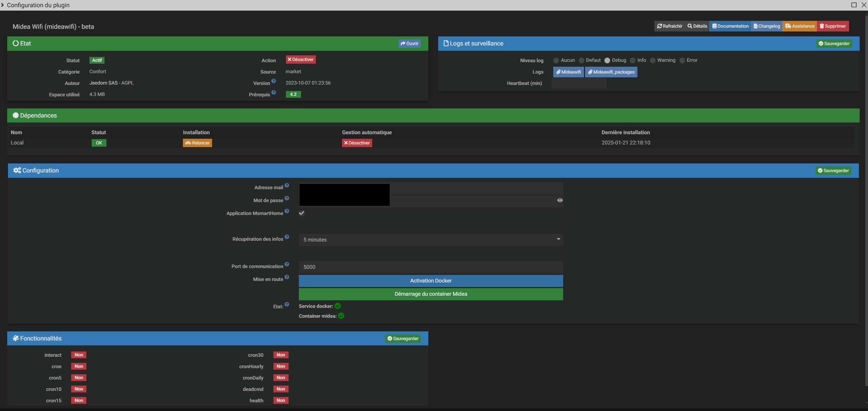Disable the plugin with Action Désactiver

point(301,60)
